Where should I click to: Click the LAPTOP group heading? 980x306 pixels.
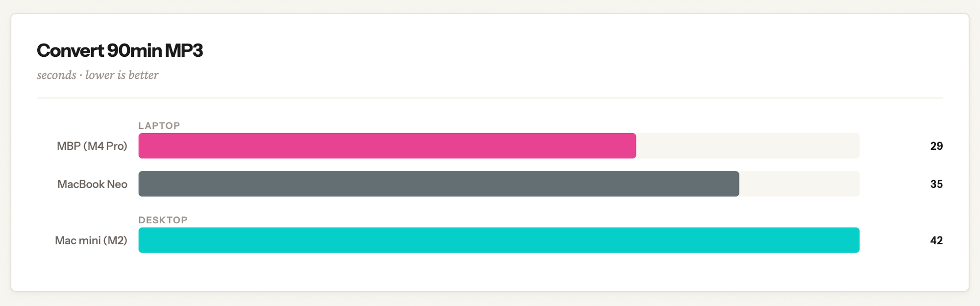(x=159, y=126)
